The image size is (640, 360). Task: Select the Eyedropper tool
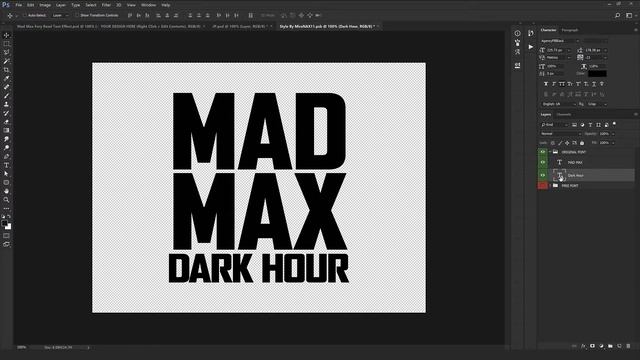click(x=6, y=78)
